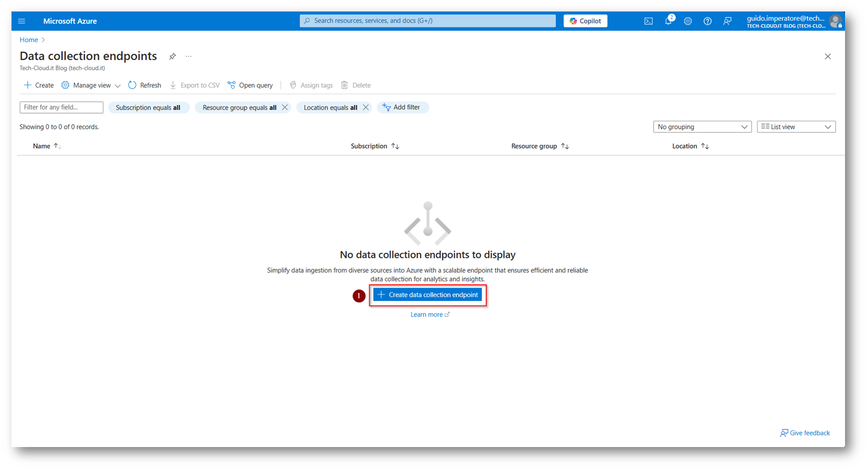Image resolution: width=868 pixels, height=470 pixels.
Task: Pin Data collection endpoints to dashboard
Action: tap(172, 56)
